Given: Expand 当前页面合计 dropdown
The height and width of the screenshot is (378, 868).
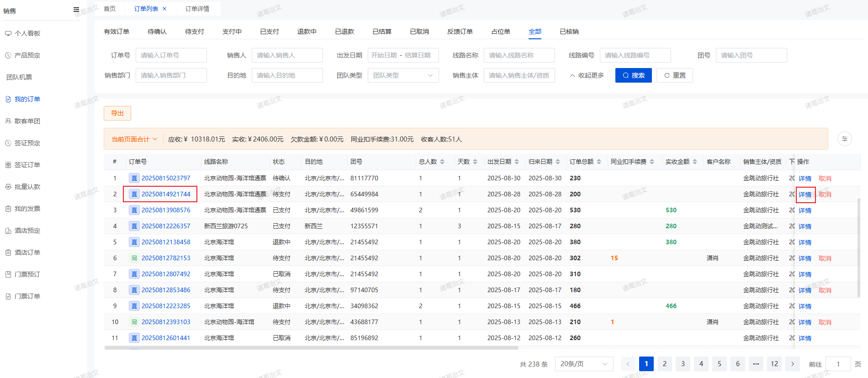Looking at the screenshot, I should tap(134, 139).
